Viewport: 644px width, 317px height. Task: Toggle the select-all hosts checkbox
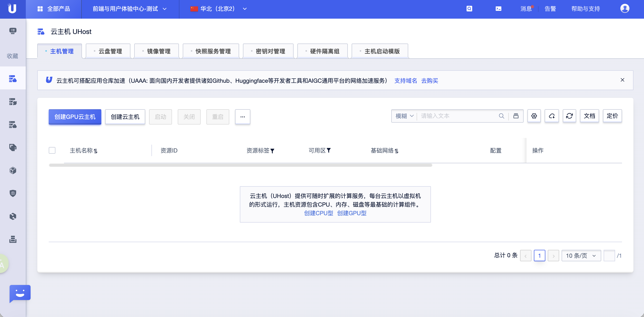coord(52,150)
